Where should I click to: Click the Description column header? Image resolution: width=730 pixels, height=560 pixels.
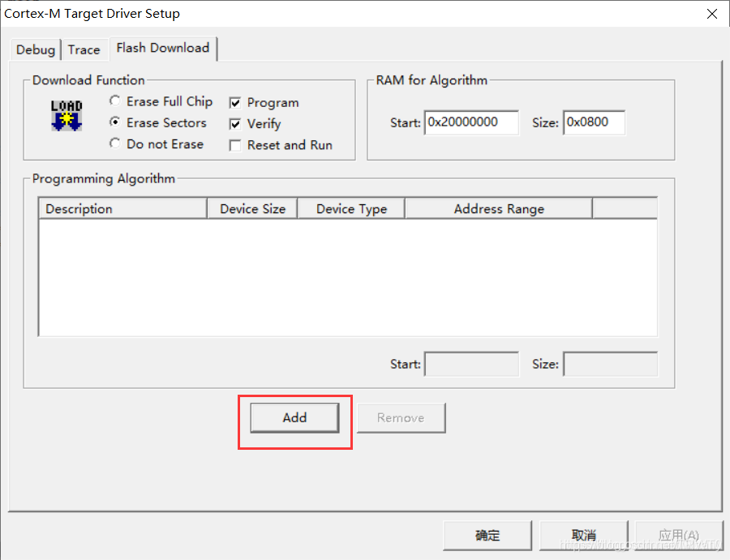[x=123, y=209]
